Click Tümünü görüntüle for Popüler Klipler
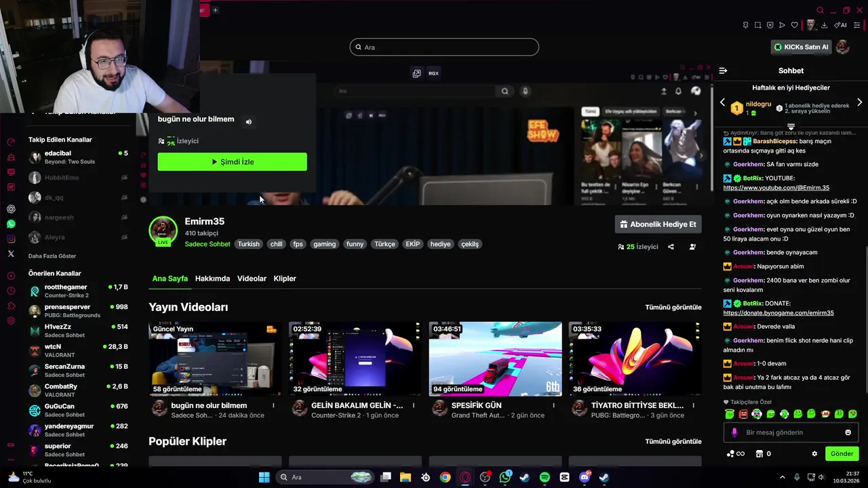 pos(673,441)
